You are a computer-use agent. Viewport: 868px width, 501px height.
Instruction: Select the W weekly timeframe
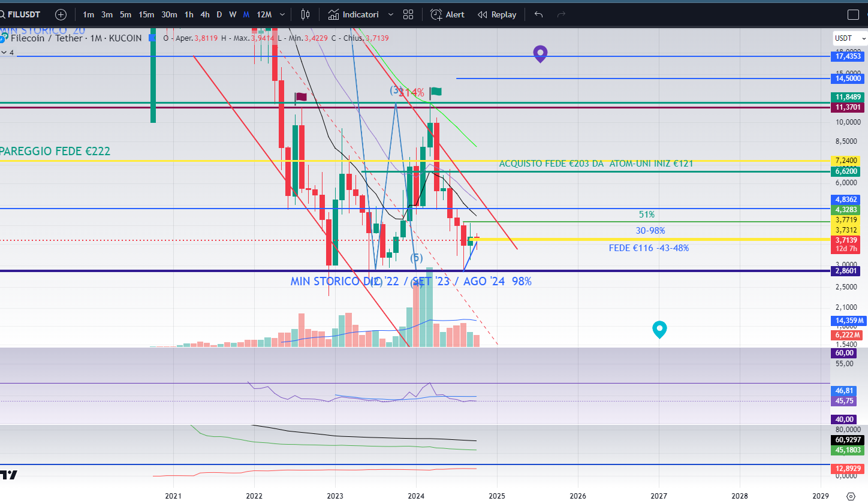[233, 14]
